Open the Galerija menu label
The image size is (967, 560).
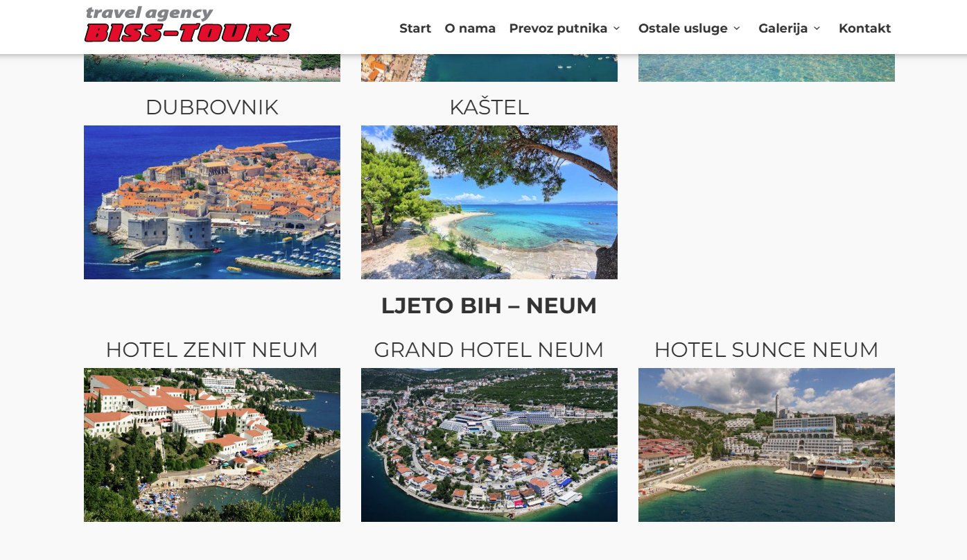click(783, 28)
